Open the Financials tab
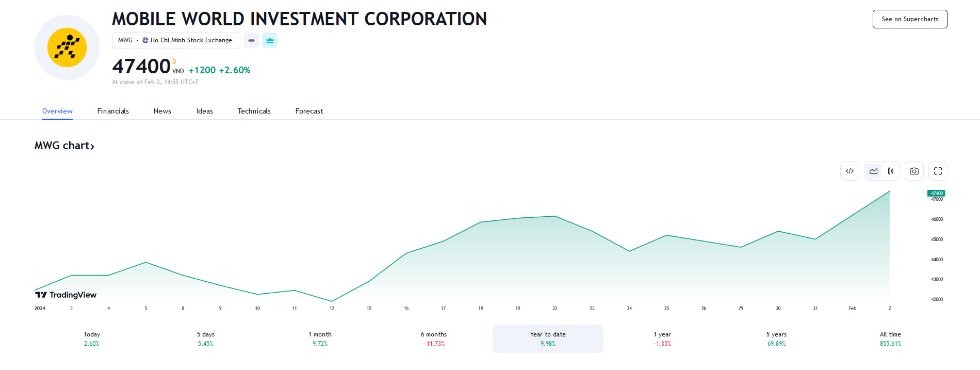 (x=113, y=111)
